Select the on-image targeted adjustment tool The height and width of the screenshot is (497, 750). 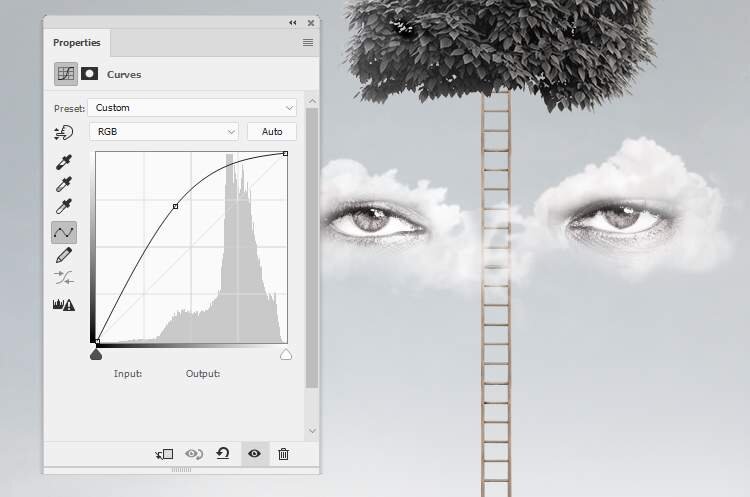[x=64, y=133]
